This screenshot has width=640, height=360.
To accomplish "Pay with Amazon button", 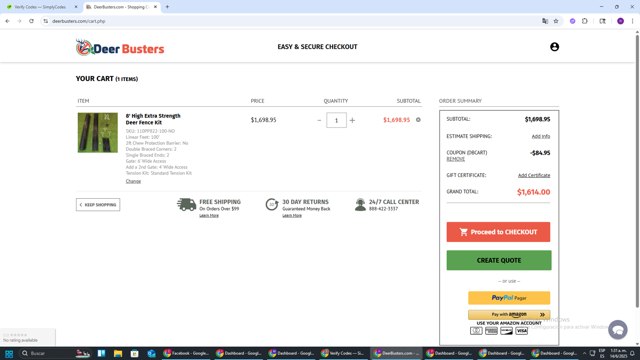I will click(509, 315).
